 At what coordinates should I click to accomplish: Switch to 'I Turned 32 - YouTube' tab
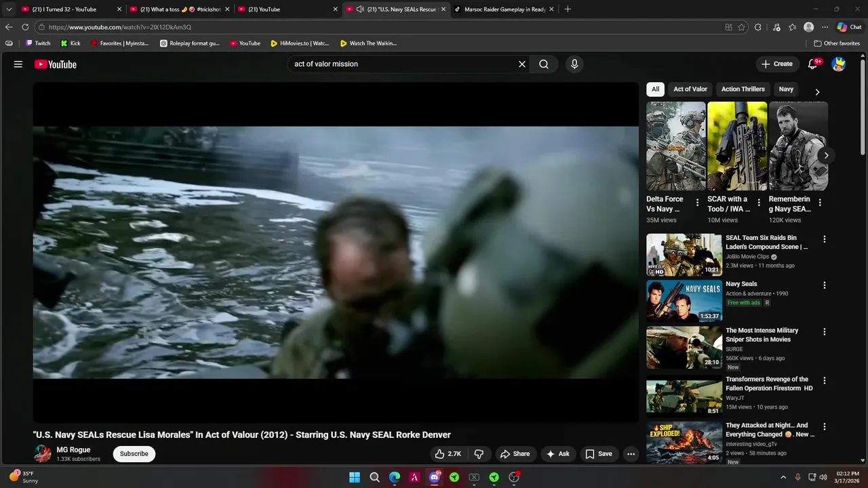(x=71, y=9)
